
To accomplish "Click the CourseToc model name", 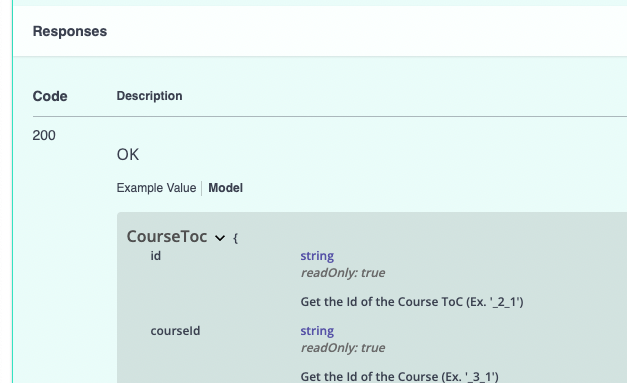I will click(167, 236).
